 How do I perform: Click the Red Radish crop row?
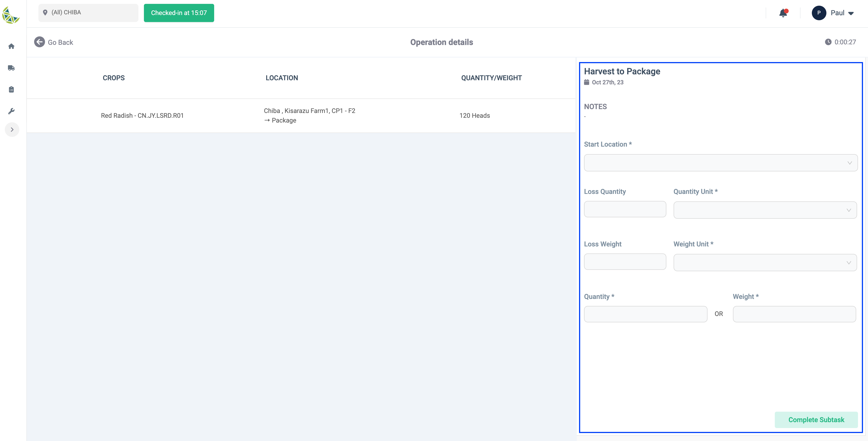pyautogui.click(x=142, y=115)
